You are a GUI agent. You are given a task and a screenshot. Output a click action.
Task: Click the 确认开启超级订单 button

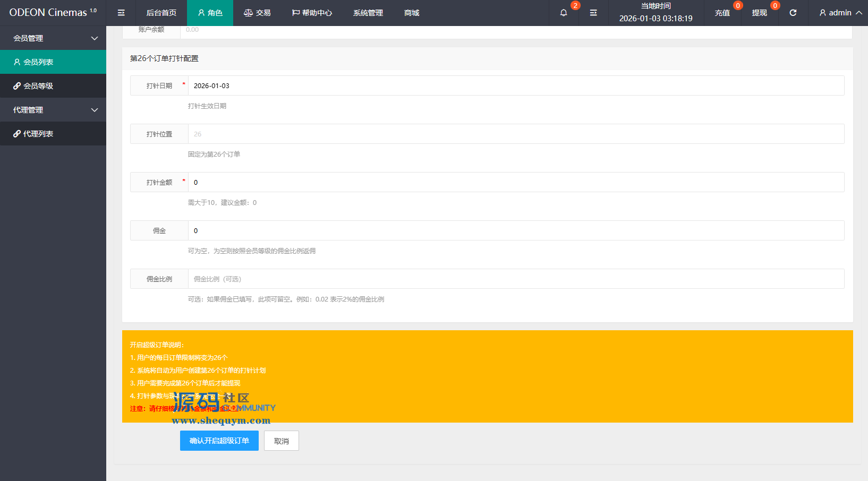click(219, 441)
